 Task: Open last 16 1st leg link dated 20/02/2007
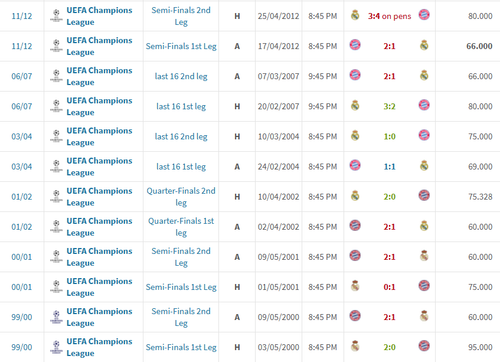tap(181, 106)
